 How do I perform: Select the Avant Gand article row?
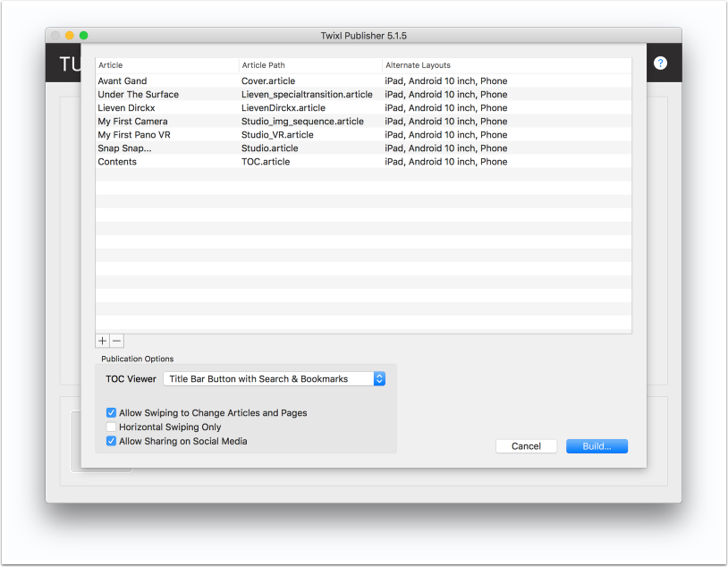(x=363, y=80)
